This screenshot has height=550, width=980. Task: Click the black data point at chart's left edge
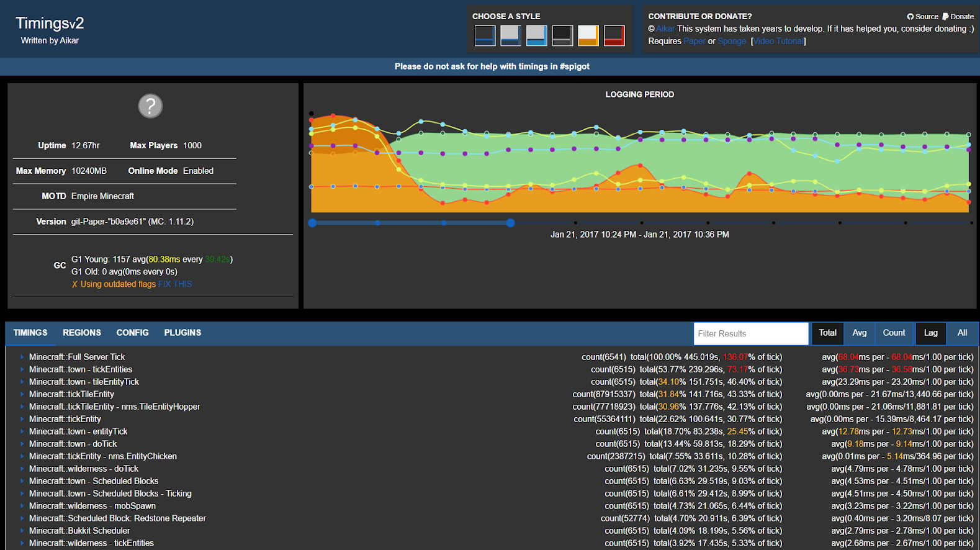coord(312,114)
